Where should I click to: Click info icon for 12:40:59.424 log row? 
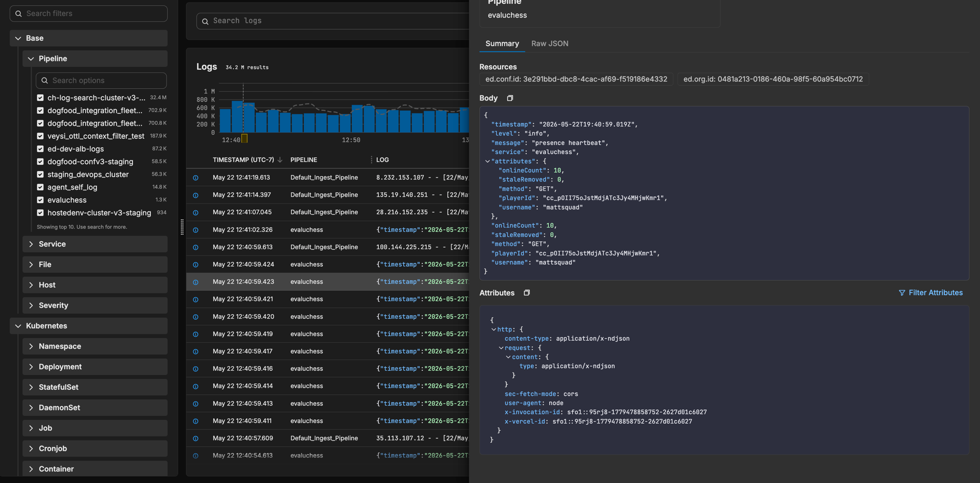coord(196,265)
